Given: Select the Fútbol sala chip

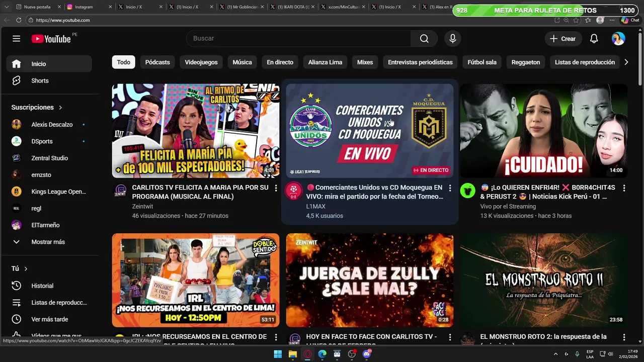Looking at the screenshot, I should (482, 62).
